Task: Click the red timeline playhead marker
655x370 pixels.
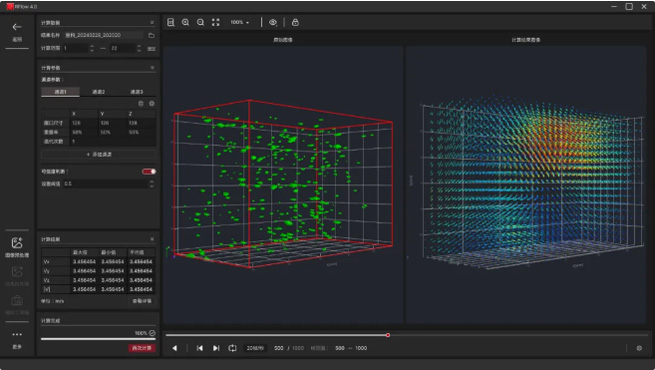Action: [388, 335]
